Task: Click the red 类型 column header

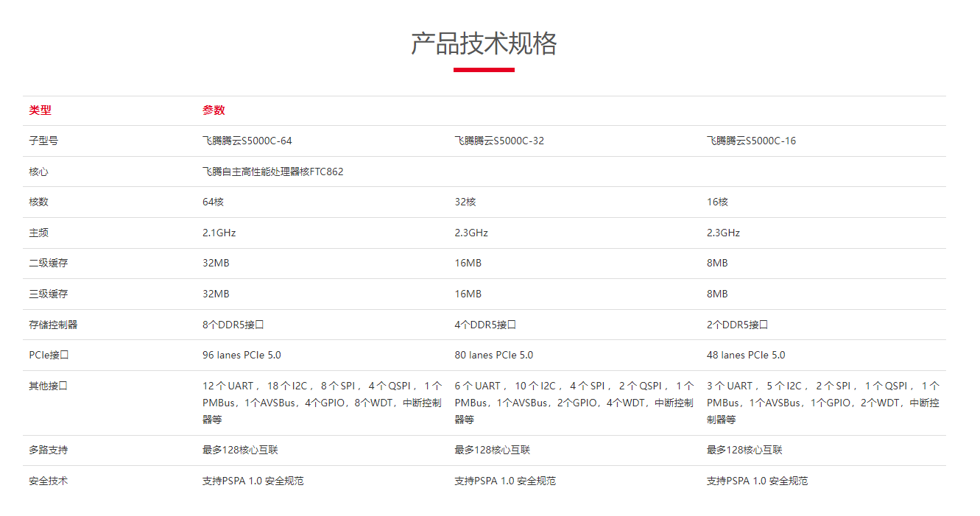Action: [40, 110]
